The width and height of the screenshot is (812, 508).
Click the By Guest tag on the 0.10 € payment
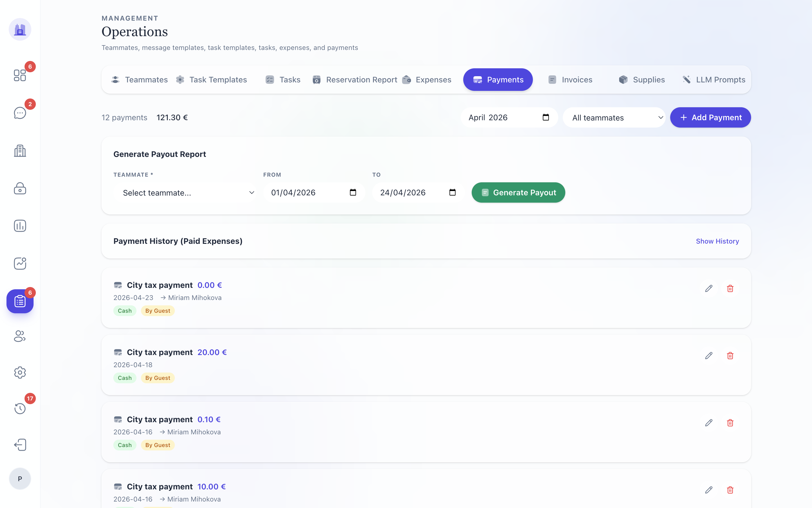tap(158, 445)
